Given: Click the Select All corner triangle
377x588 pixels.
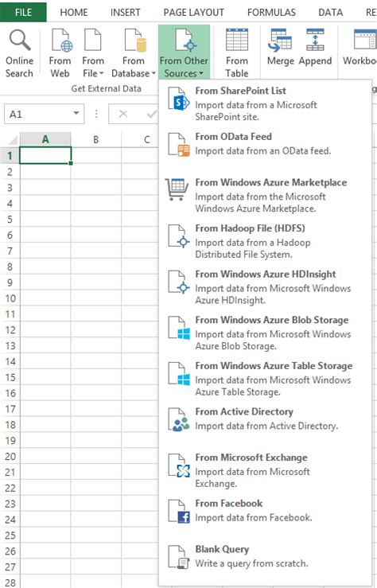Looking at the screenshot, I should (x=13, y=140).
